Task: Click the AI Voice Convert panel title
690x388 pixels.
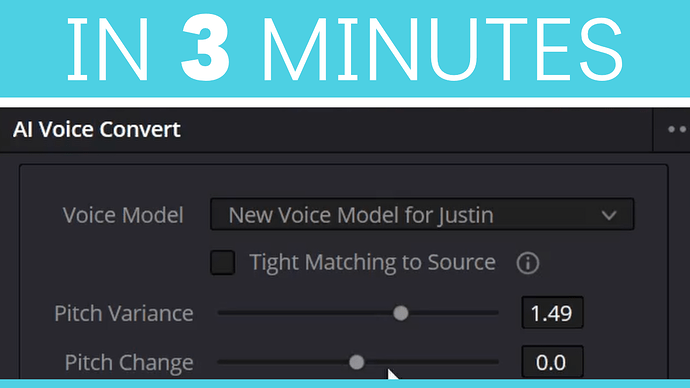Action: pos(97,129)
